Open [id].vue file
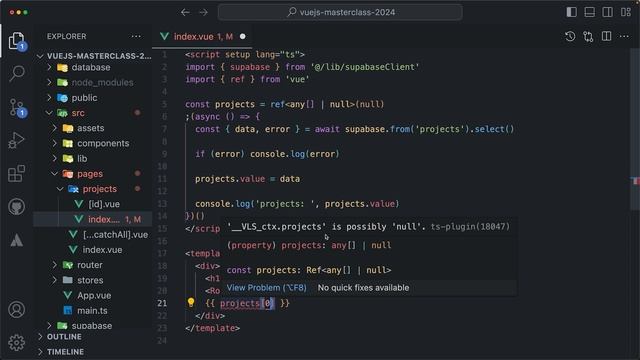 click(93, 204)
